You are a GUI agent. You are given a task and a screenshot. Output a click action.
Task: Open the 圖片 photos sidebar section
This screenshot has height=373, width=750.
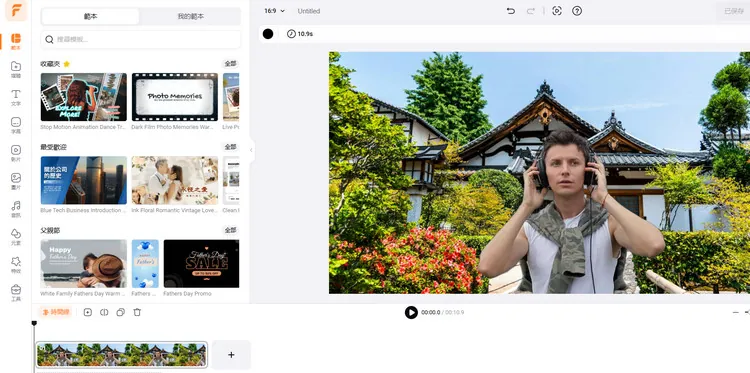(16, 181)
